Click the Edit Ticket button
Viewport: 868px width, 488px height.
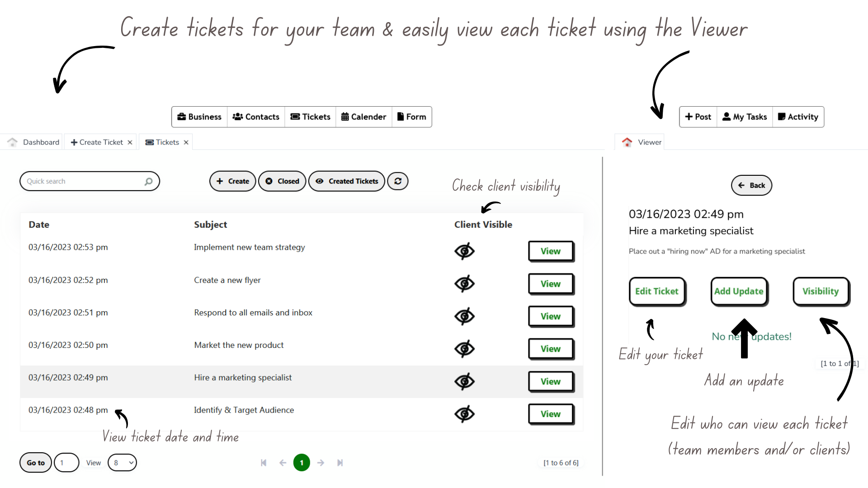(657, 291)
